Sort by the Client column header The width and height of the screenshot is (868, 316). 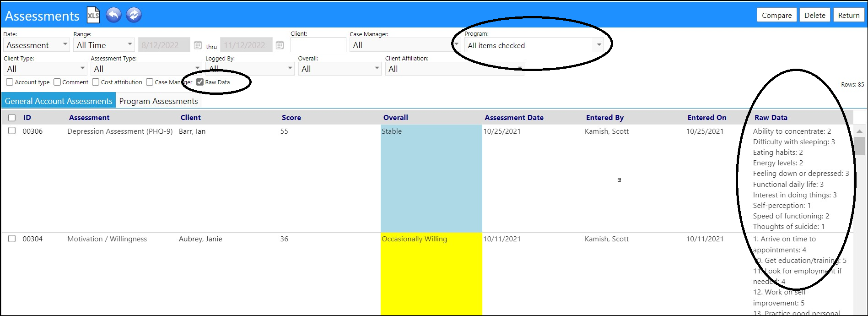click(190, 118)
